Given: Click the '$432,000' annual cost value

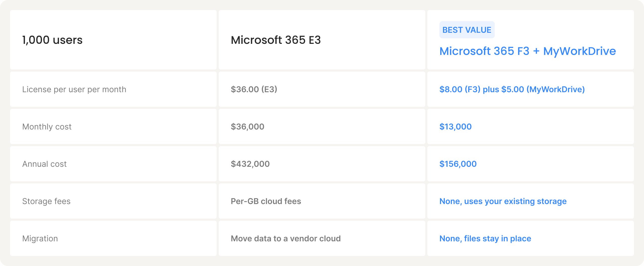Looking at the screenshot, I should 250,164.
